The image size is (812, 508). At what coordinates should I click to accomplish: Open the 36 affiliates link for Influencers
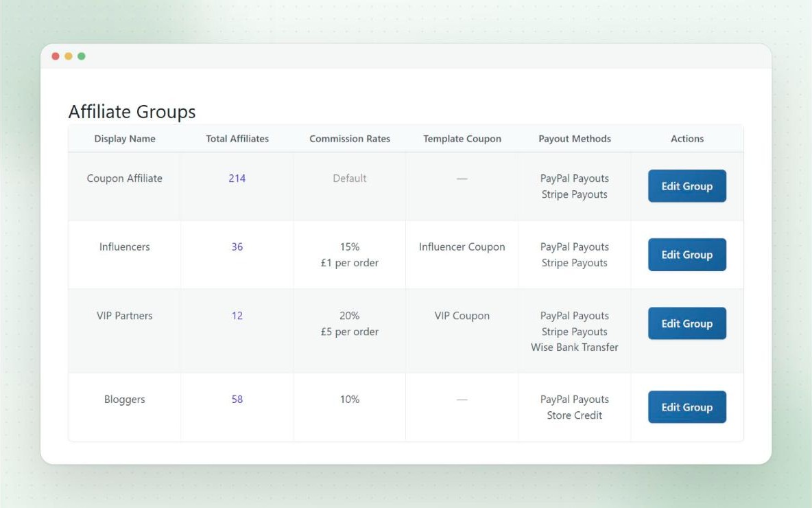coord(237,246)
